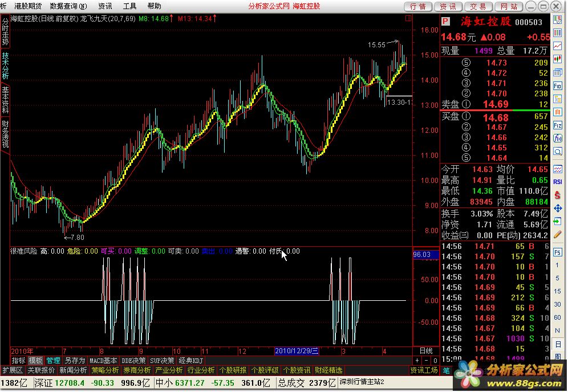Viewport: 568px width, 392px height.
Task: Open the 帮助 menu
Action: [155, 6]
